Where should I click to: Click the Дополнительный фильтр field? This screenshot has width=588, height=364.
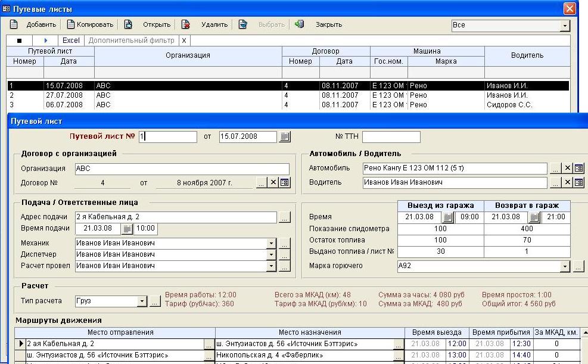click(132, 41)
